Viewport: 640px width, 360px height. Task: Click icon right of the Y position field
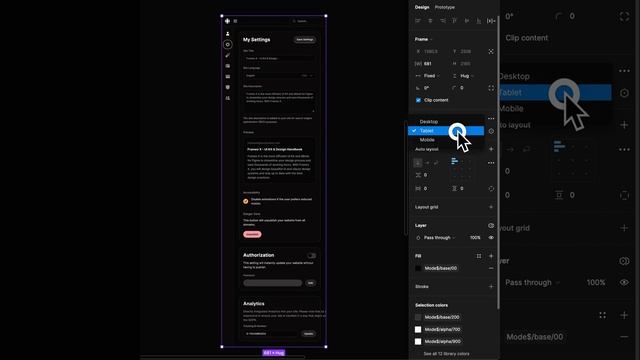click(491, 51)
